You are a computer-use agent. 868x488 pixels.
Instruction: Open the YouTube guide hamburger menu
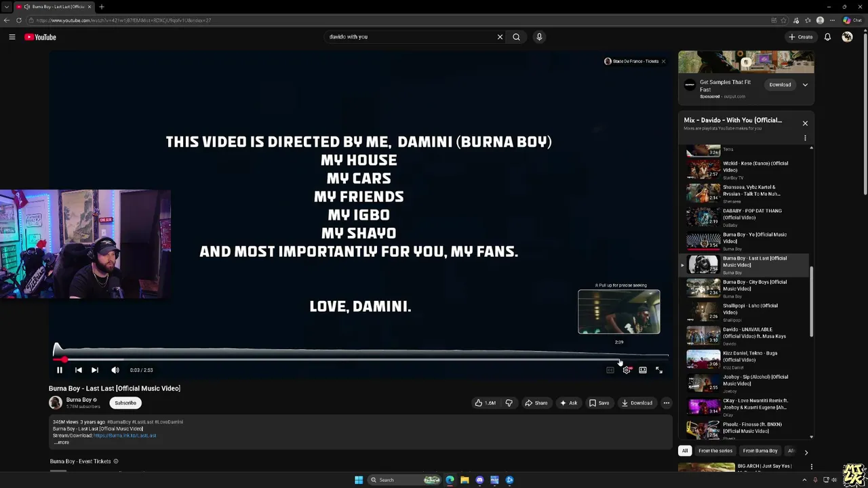[12, 37]
